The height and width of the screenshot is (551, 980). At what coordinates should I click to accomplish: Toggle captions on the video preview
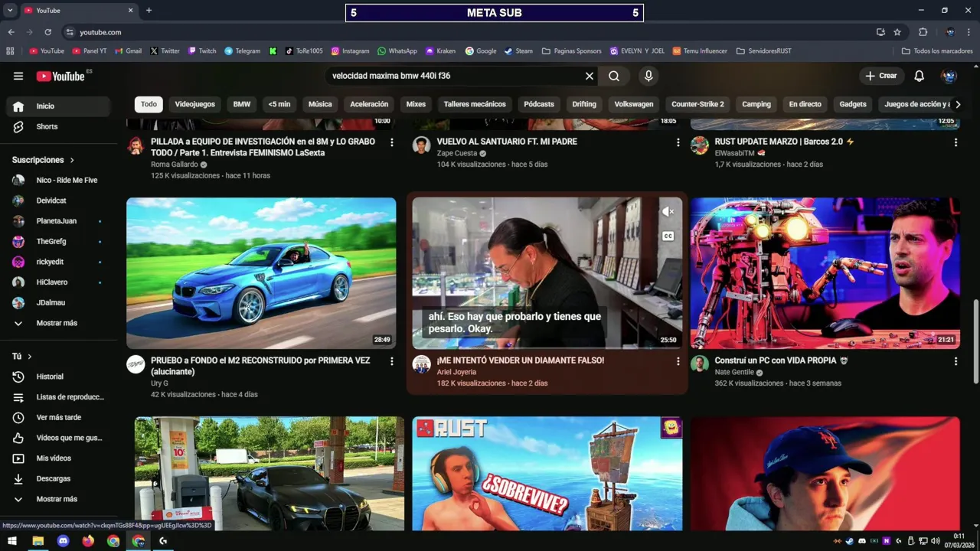coord(668,236)
